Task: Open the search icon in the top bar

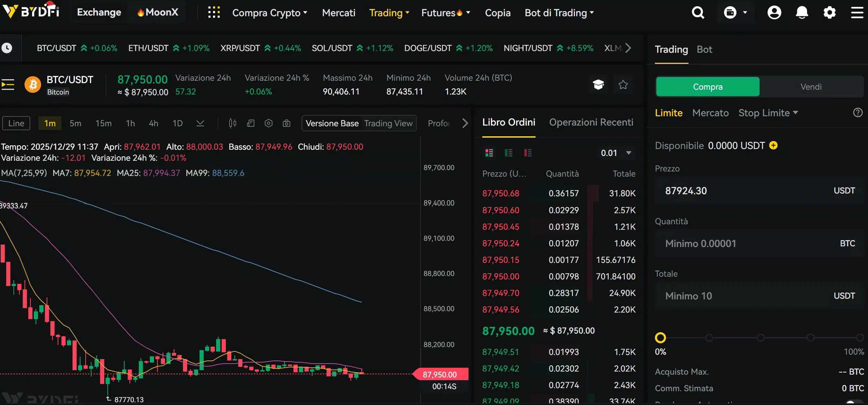Action: click(x=698, y=12)
